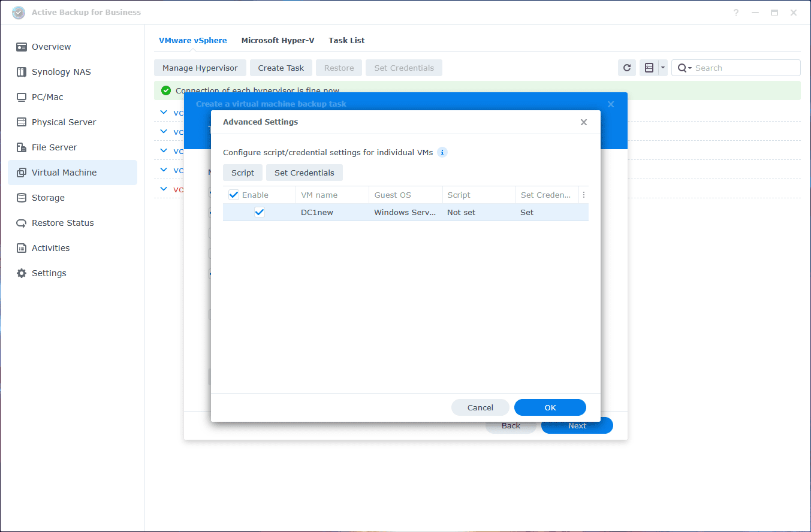Open the search filter dropdown
The image size is (811, 532).
pos(685,68)
